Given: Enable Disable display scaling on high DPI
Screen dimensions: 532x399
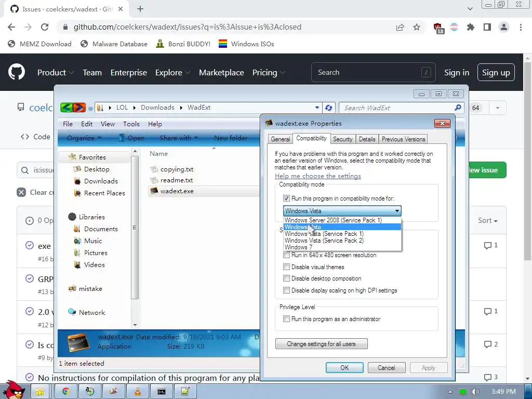Looking at the screenshot, I should pyautogui.click(x=286, y=290).
